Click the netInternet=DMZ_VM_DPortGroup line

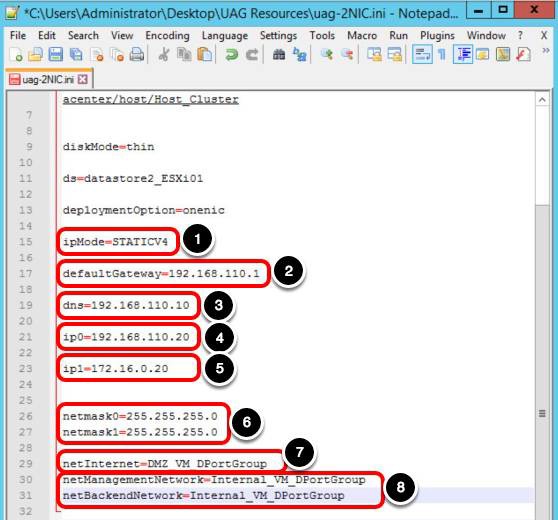[165, 464]
